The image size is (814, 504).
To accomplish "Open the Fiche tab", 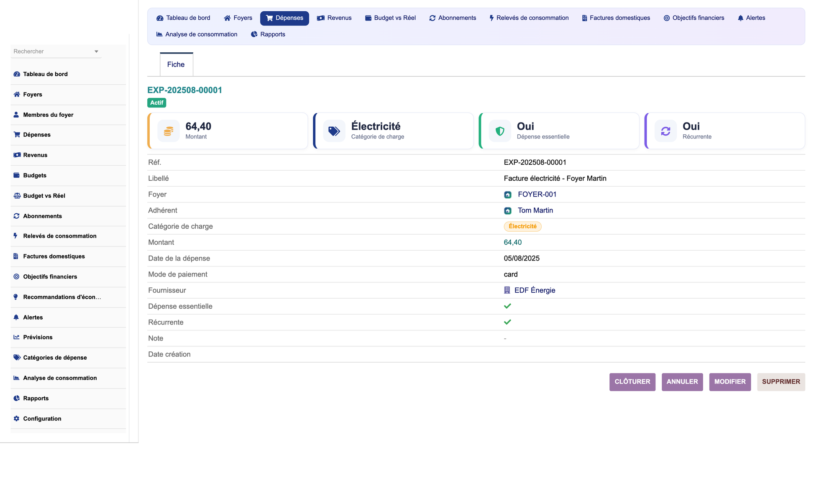I will 176,64.
